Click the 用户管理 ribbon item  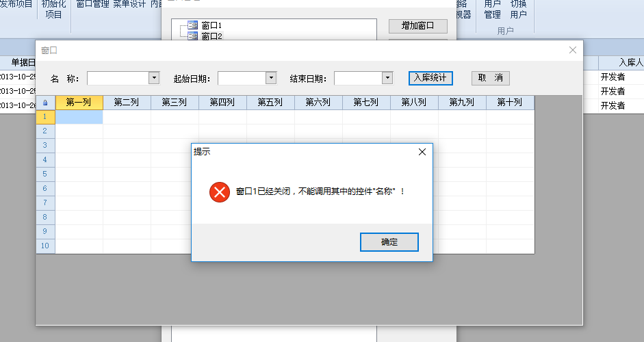[x=493, y=10]
